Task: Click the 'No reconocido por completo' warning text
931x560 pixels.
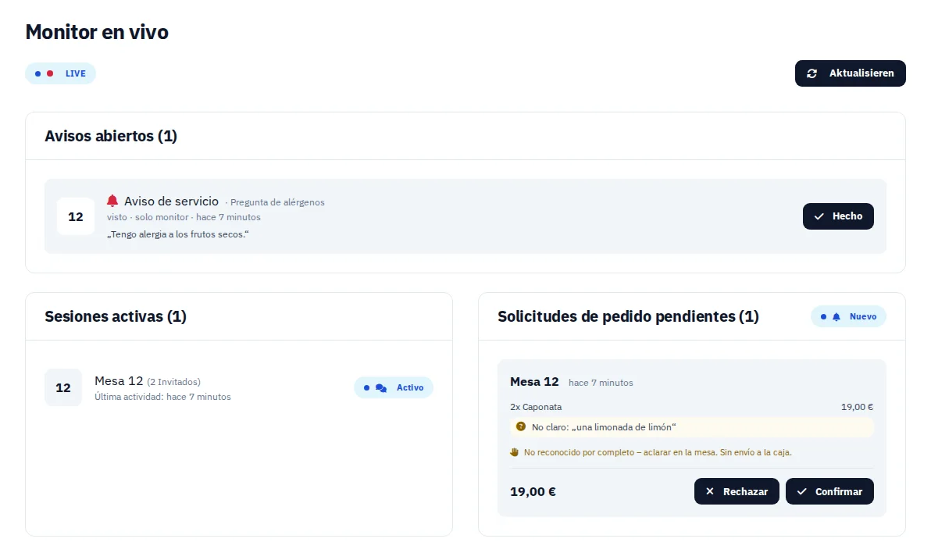Action: click(x=658, y=452)
